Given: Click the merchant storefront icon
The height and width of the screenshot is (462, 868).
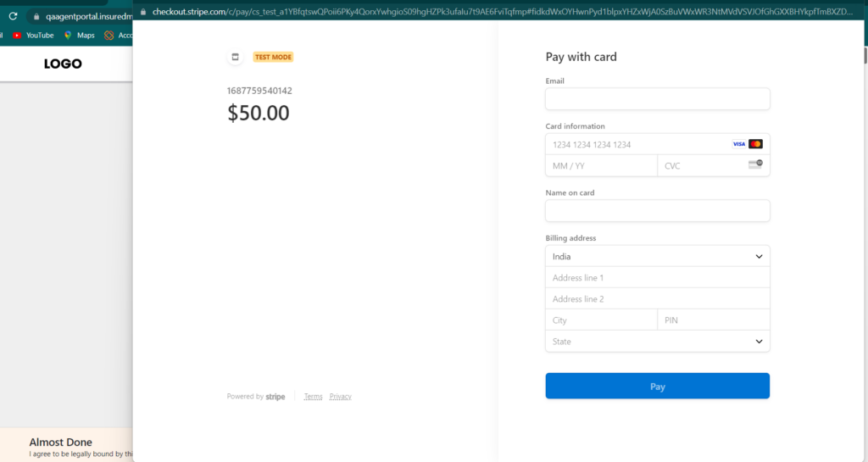Looking at the screenshot, I should click(235, 57).
